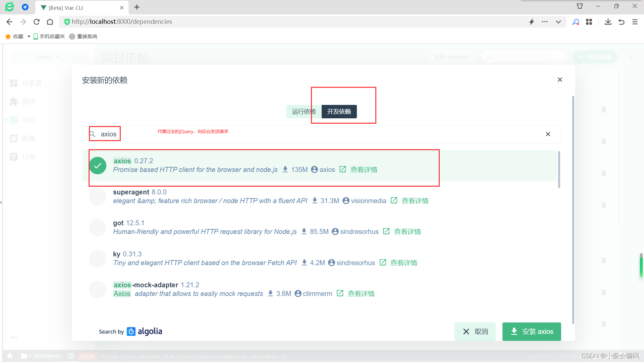
Task: Open external link icon for axios
Action: tap(342, 169)
